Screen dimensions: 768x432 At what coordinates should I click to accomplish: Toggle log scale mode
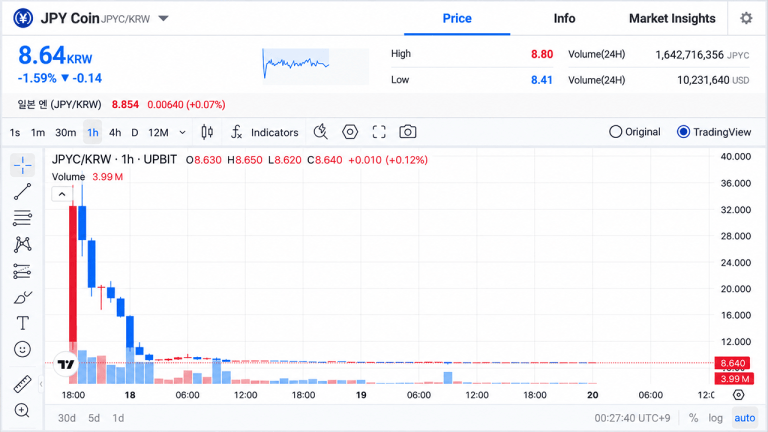pyautogui.click(x=715, y=418)
